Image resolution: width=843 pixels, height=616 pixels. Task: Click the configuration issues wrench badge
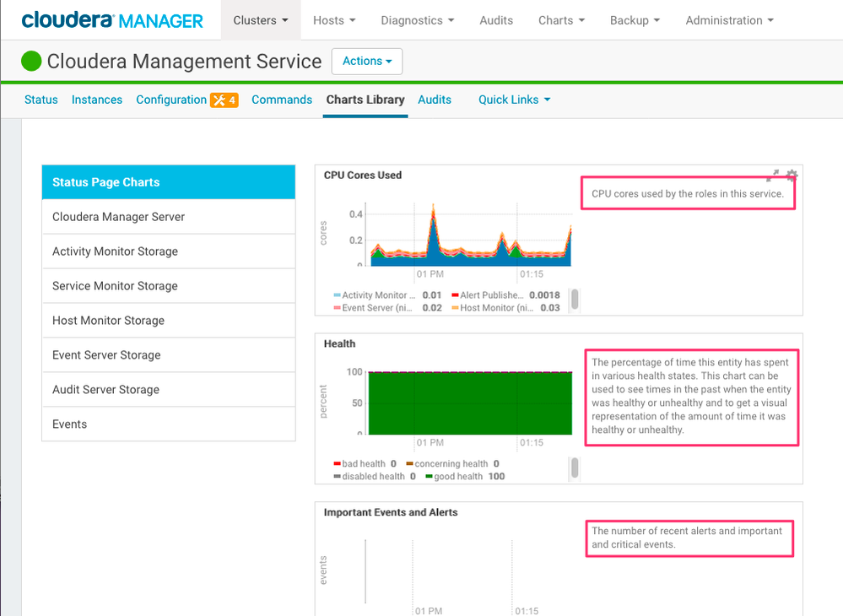[x=224, y=100]
